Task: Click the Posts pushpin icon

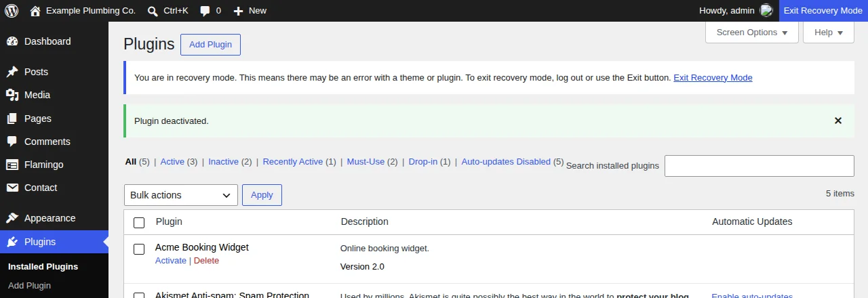Action: (x=12, y=72)
